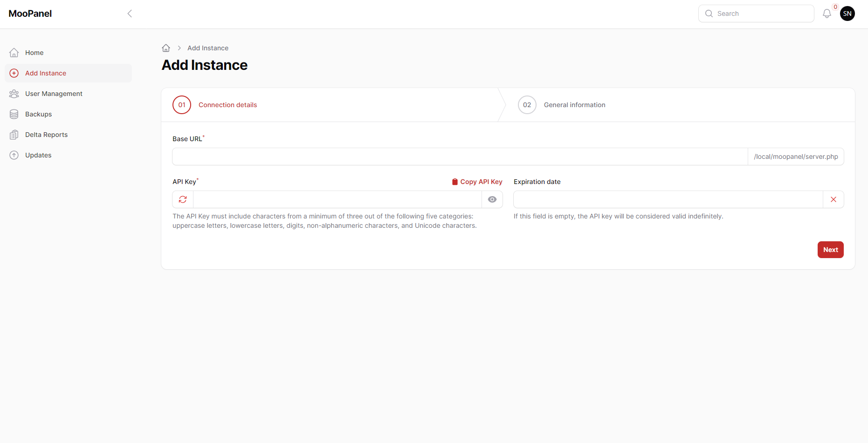868x443 pixels.
Task: Open User Management page
Action: coord(68,94)
